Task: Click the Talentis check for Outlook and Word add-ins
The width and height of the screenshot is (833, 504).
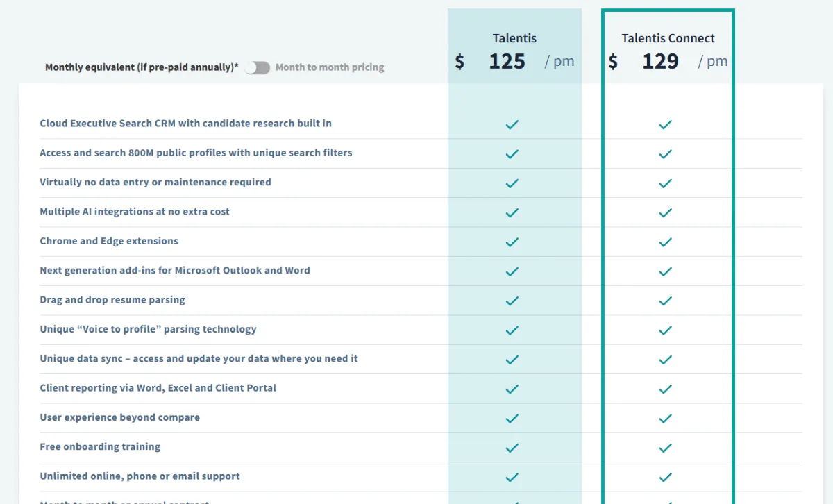Action: 512,271
